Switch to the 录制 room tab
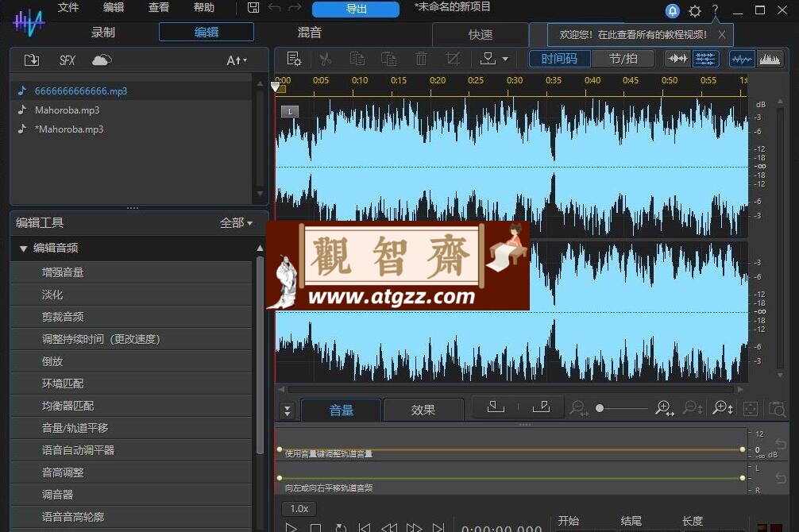This screenshot has height=532, width=799. point(103,32)
